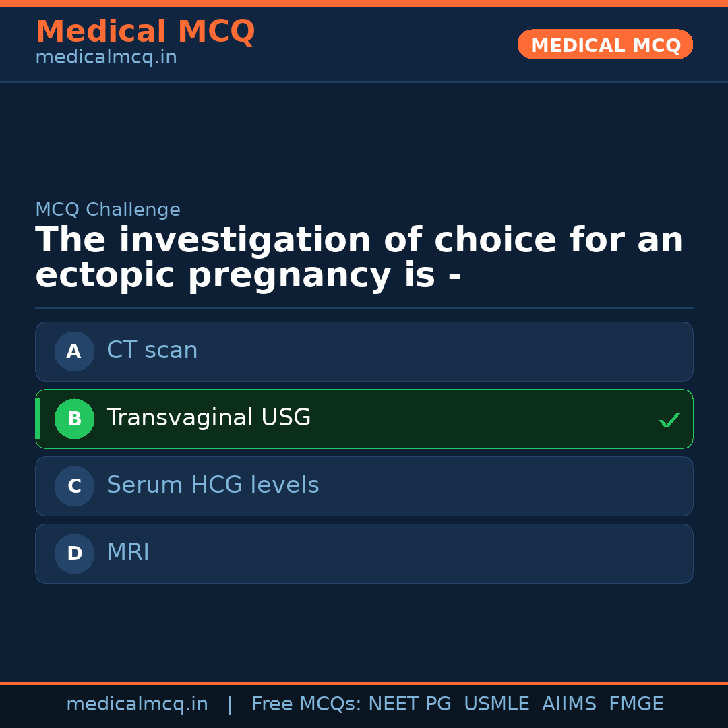
Task: Click the orange MEDICAL MCQ badge
Action: (x=605, y=44)
